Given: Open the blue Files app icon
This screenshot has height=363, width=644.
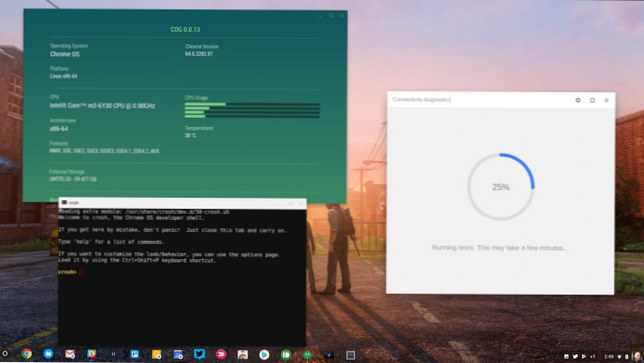Looking at the screenshot, I should (48, 354).
